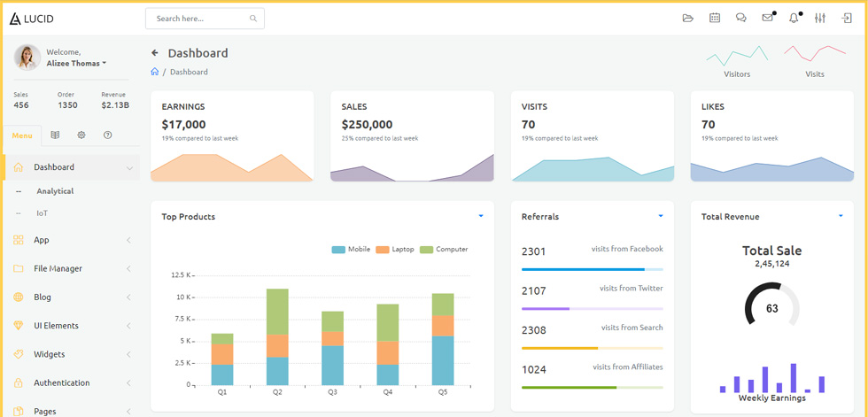
Task: Click the Weekly Earnings bar chart
Action: 772,378
